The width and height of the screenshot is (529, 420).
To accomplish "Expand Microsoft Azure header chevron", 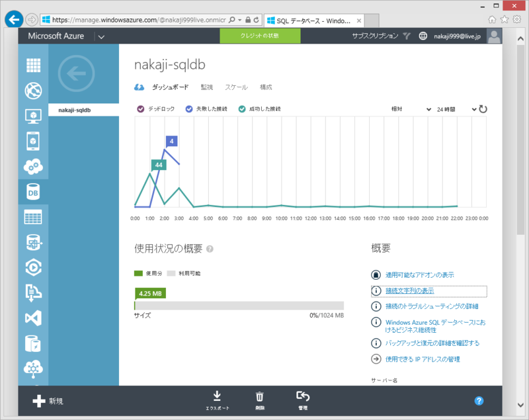I will point(101,37).
